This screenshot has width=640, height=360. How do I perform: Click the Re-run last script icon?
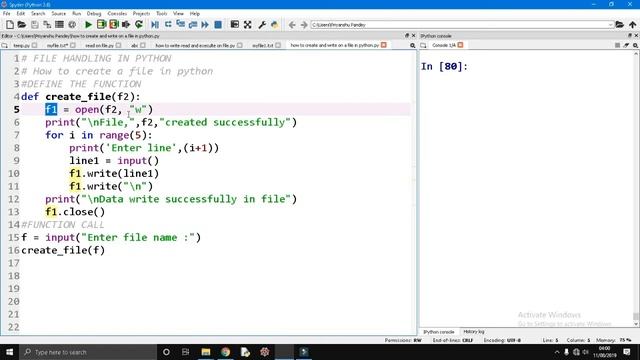point(139,24)
